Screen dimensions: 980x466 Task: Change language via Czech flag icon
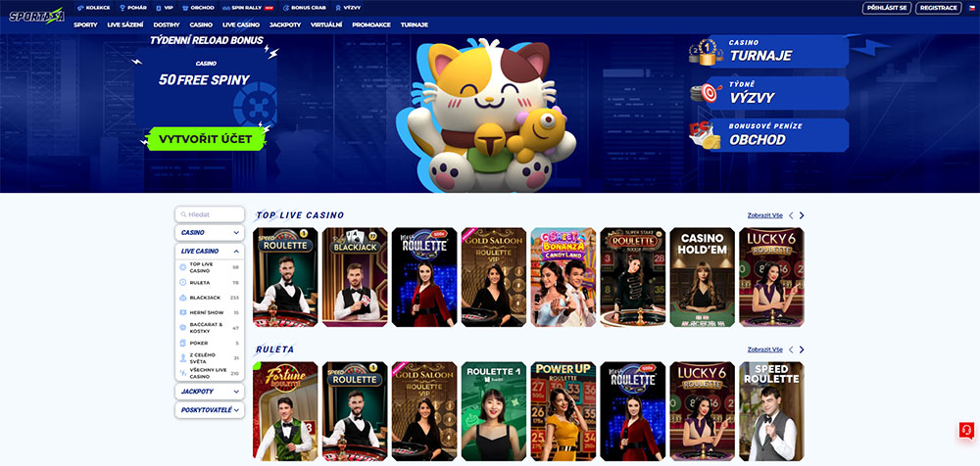click(x=972, y=8)
